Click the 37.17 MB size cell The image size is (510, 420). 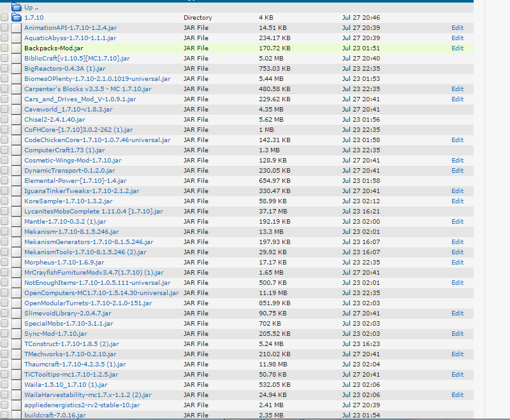click(273, 212)
